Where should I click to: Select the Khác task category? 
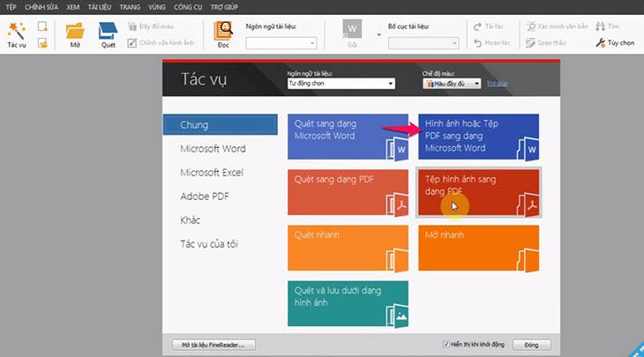pos(191,220)
